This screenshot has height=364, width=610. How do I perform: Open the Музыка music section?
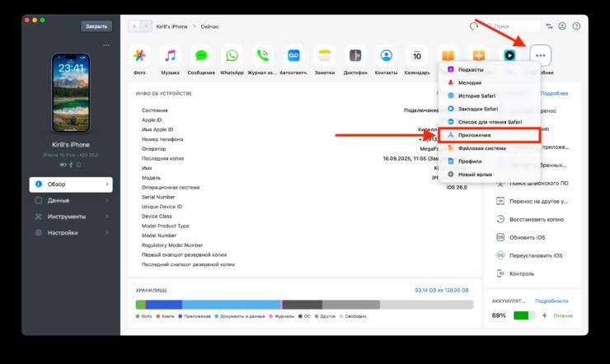pyautogui.click(x=171, y=56)
